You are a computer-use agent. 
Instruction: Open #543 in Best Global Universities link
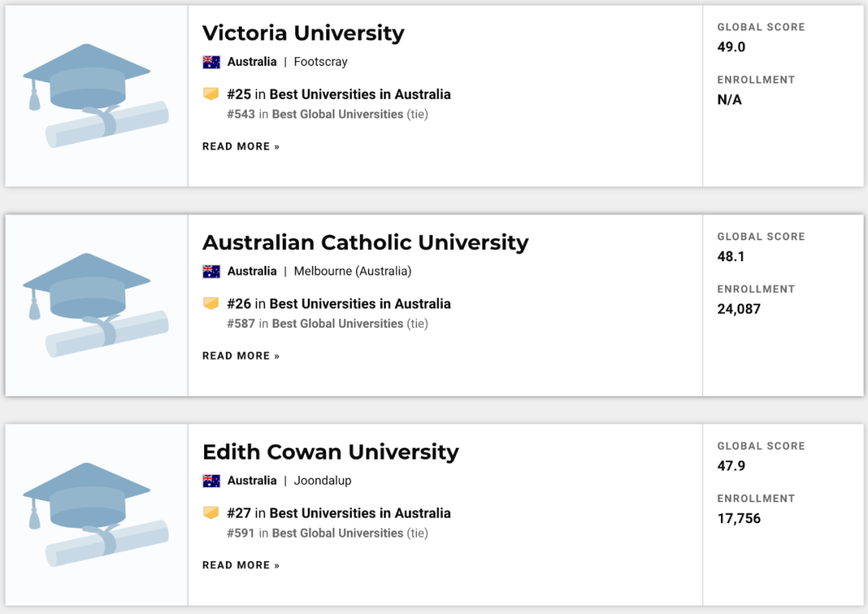tap(315, 114)
